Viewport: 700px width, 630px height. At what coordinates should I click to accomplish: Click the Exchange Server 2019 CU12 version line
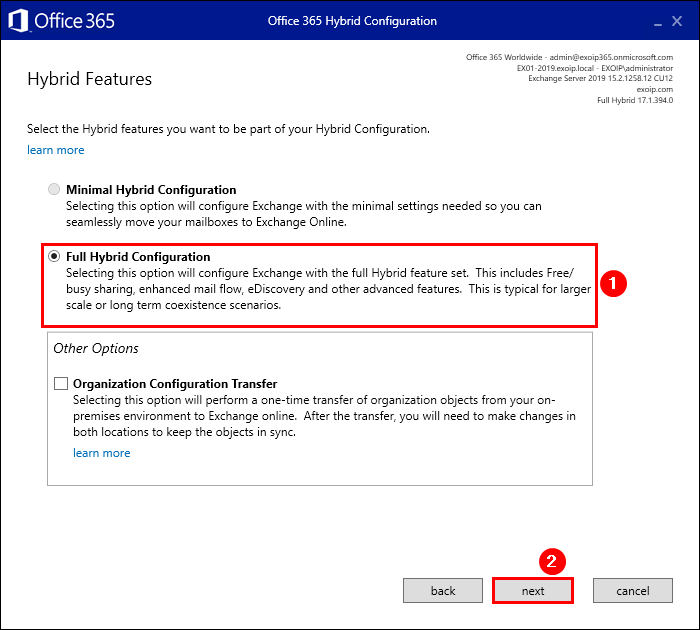[600, 78]
